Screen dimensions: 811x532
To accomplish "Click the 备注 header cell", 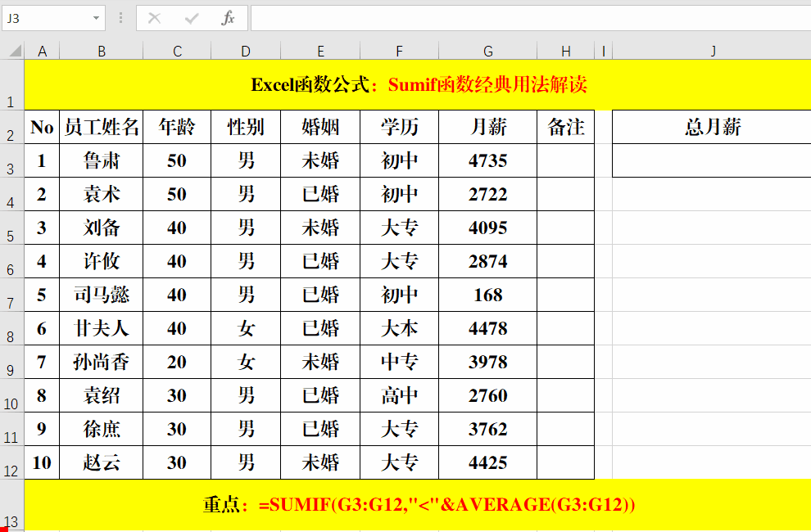I will (566, 127).
